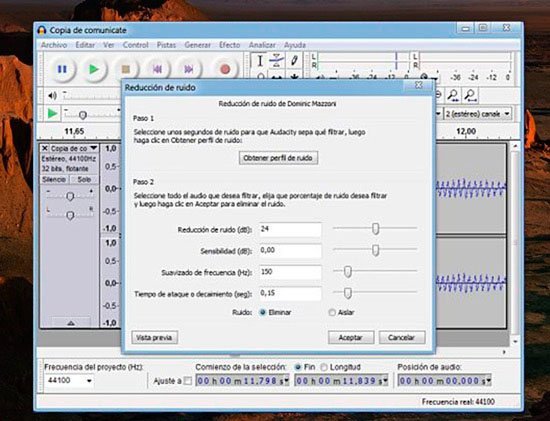Viewport: 550px width, 421px height.
Task: Click Obtener perfil de ruido button
Action: (279, 158)
